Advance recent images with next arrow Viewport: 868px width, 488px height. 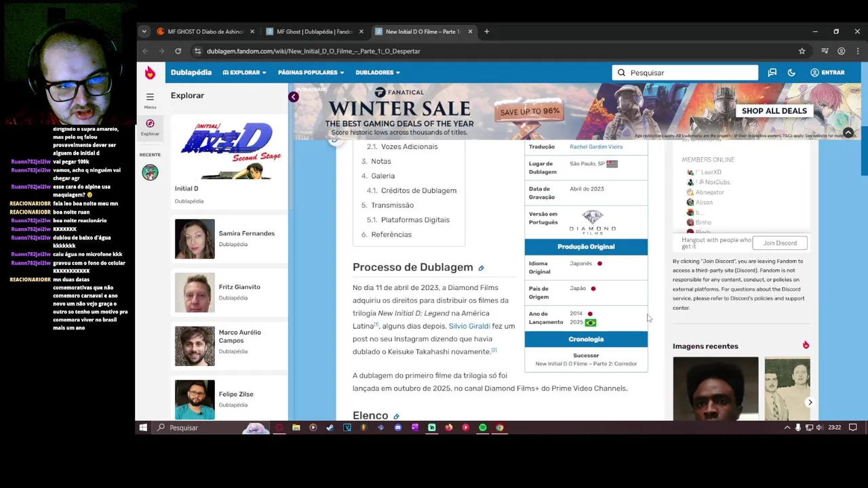click(810, 403)
